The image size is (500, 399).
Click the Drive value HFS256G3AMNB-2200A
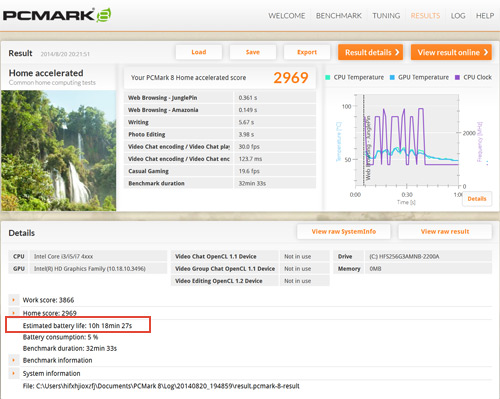[404, 256]
